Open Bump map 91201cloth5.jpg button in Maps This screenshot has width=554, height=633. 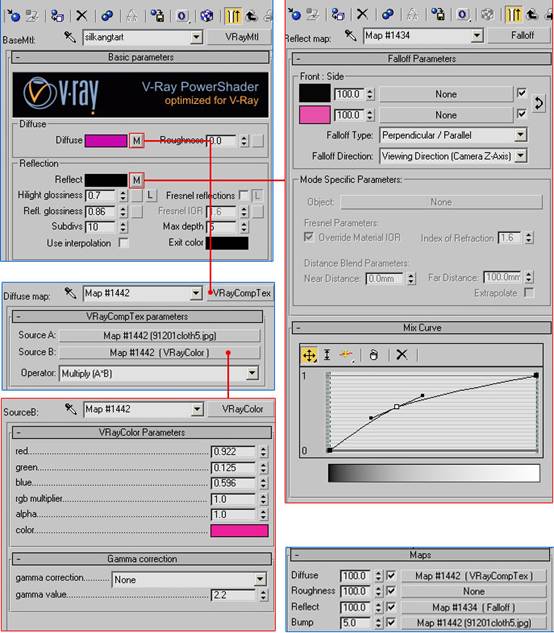point(474,623)
